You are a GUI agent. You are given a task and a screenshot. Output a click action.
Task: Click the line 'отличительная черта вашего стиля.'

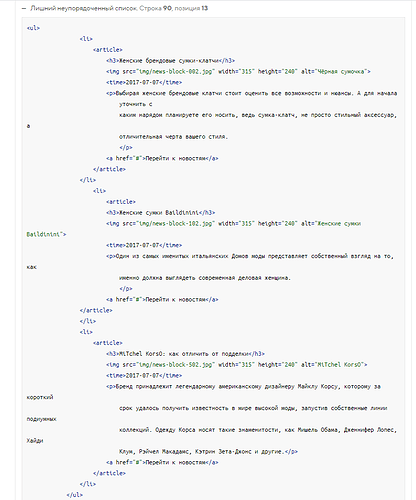click(173, 137)
